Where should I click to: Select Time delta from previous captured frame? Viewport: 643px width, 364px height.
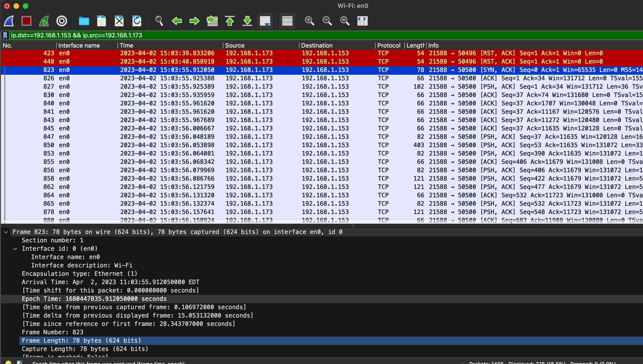pos(134,307)
